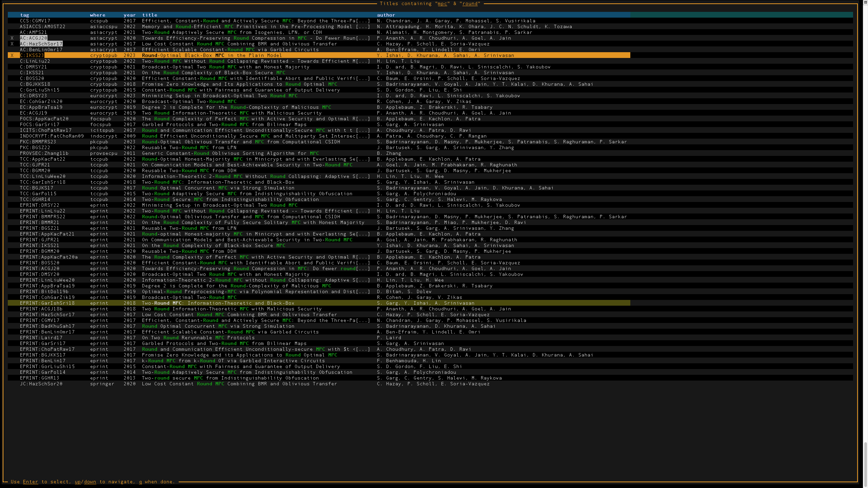868x488 pixels.
Task: Select the CCS:CGMV17 entry
Action: coord(35,21)
